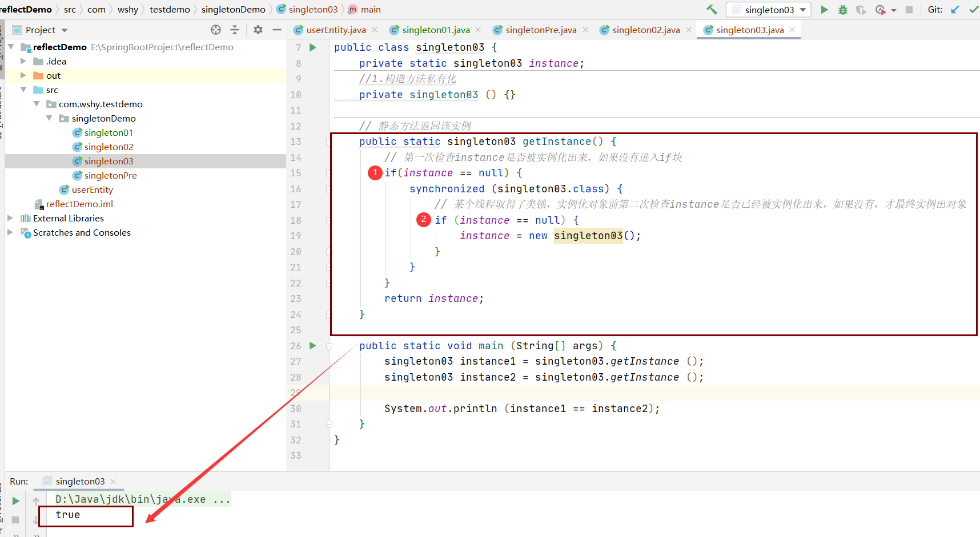
Task: Click the Build project hammer icon
Action: tap(712, 10)
